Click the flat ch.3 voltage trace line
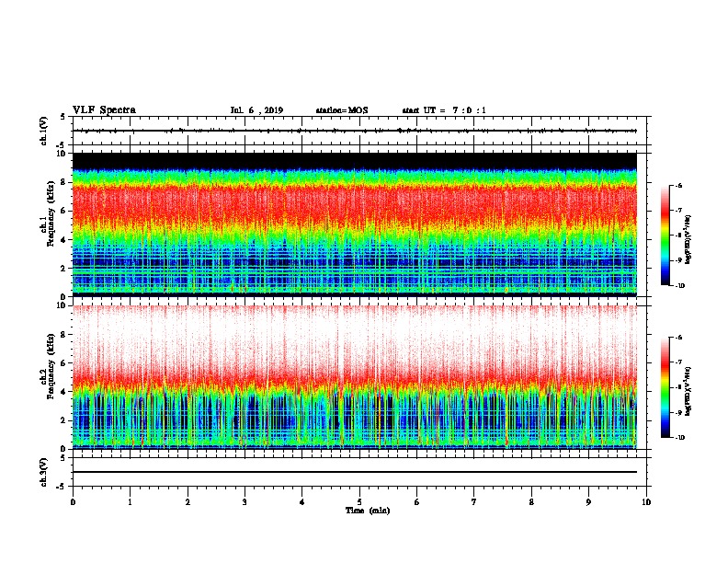 click(x=354, y=472)
